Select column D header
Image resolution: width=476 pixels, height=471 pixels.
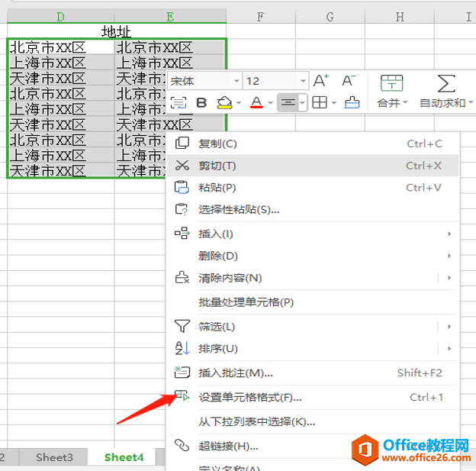tap(61, 16)
